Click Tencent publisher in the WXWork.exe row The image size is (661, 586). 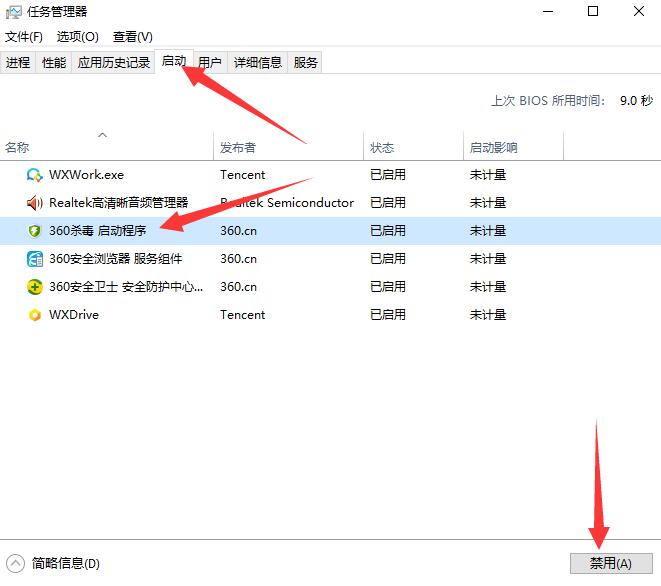click(242, 175)
